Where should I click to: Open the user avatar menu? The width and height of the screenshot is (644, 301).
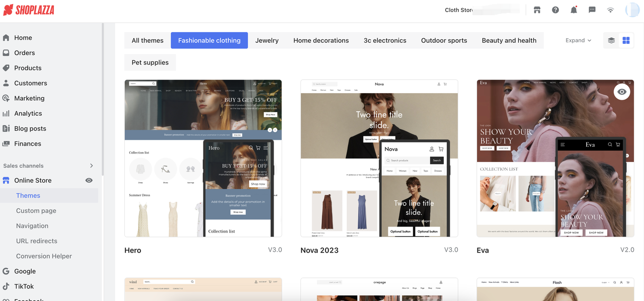click(x=632, y=10)
